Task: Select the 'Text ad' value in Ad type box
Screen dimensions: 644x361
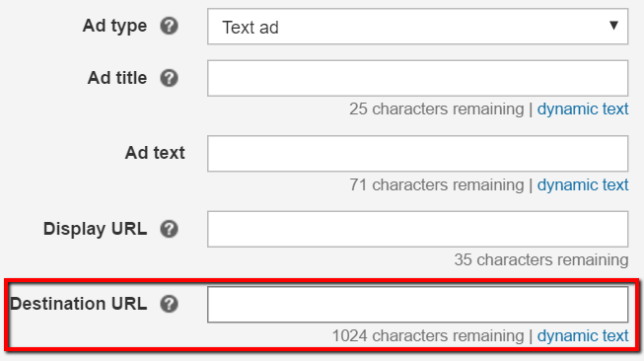Action: tap(250, 28)
